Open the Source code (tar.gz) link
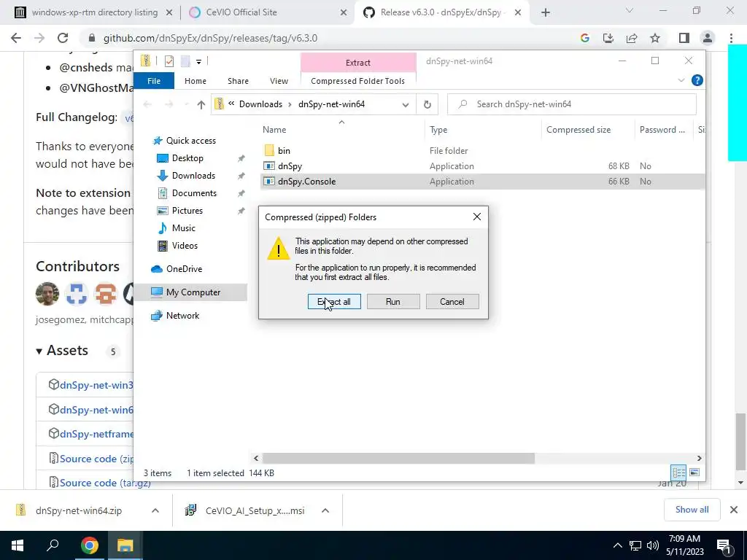 pos(105,483)
